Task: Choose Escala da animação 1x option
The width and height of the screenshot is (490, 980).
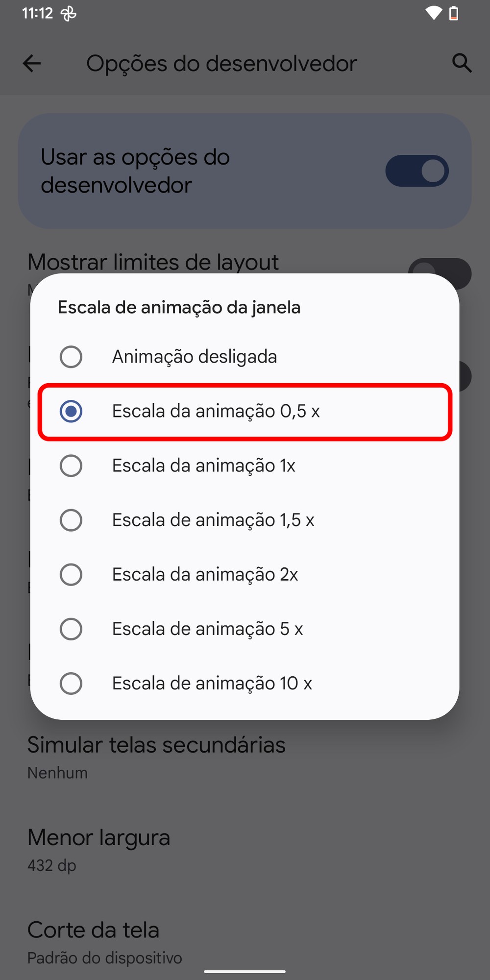Action: pyautogui.click(x=71, y=465)
